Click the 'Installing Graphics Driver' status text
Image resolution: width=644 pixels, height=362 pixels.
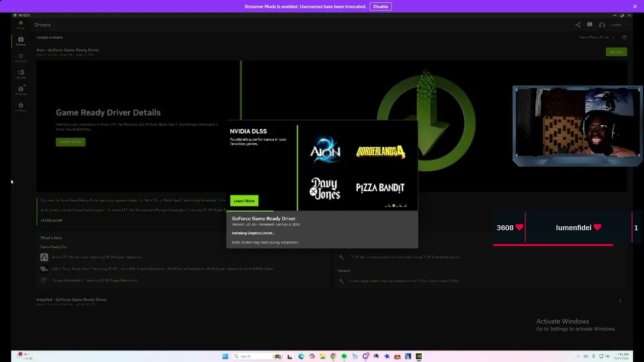pos(253,233)
